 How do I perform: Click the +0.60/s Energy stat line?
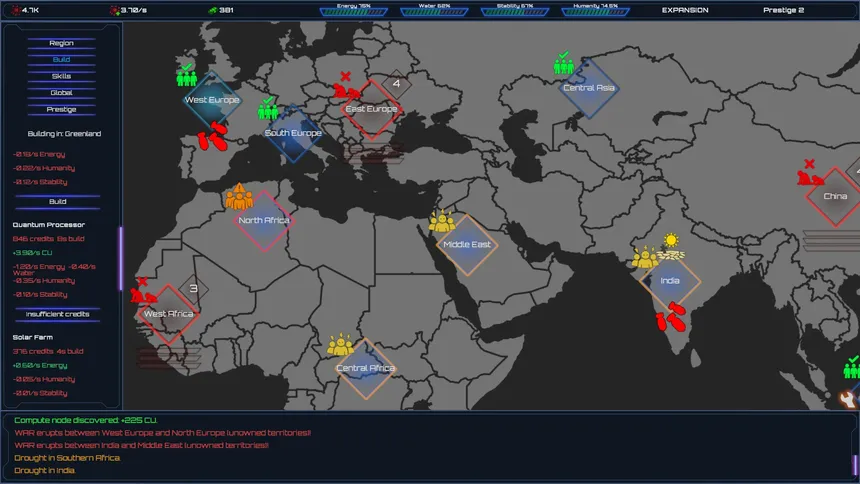click(x=40, y=365)
